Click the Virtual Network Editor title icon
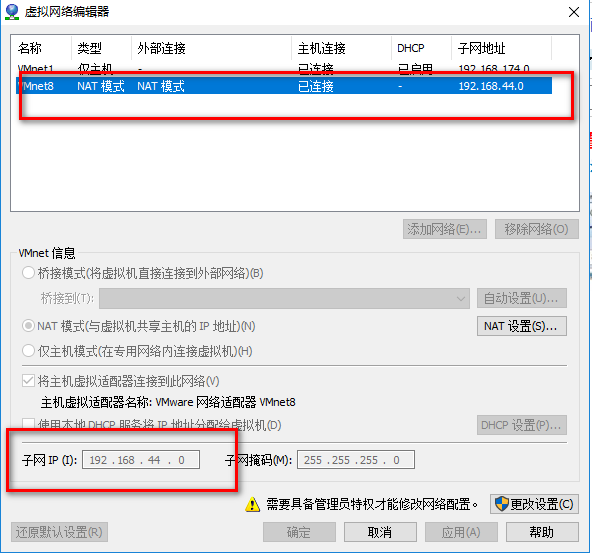The image size is (592, 553). (12, 12)
